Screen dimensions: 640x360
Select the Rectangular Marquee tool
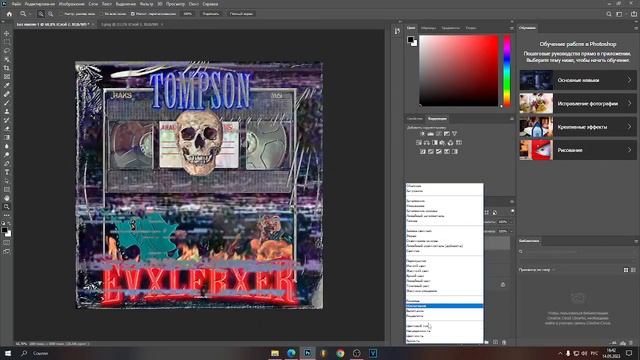[x=7, y=42]
